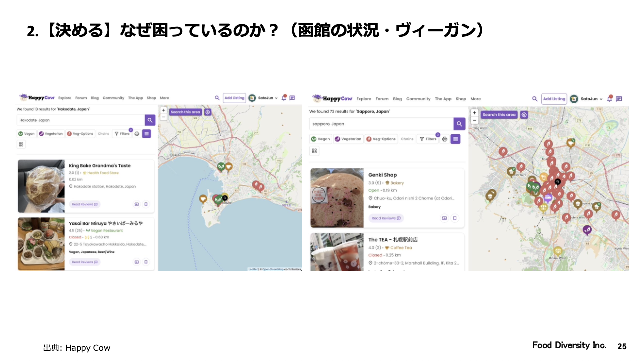
Task: Zoom out on the Sapporo map
Action: (x=475, y=120)
